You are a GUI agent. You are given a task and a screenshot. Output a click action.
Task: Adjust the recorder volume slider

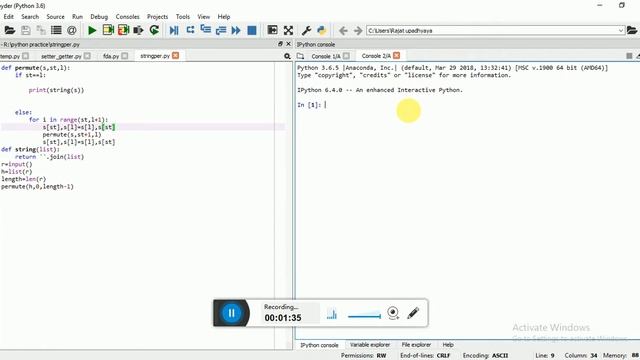(364, 316)
